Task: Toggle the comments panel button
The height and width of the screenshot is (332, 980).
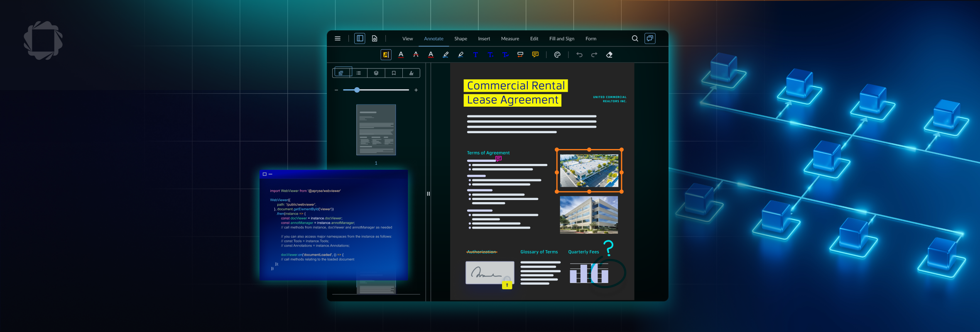Action: pyautogui.click(x=650, y=39)
